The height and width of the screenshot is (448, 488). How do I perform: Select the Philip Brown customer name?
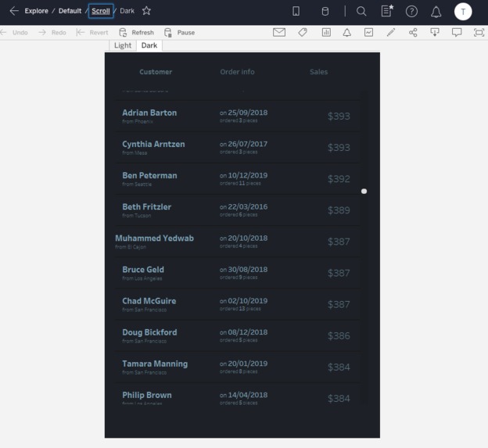click(147, 395)
